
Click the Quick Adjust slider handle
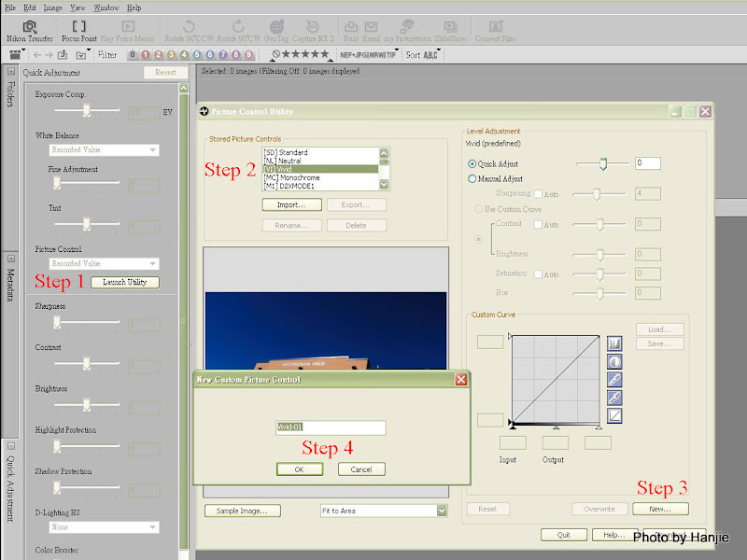[602, 163]
